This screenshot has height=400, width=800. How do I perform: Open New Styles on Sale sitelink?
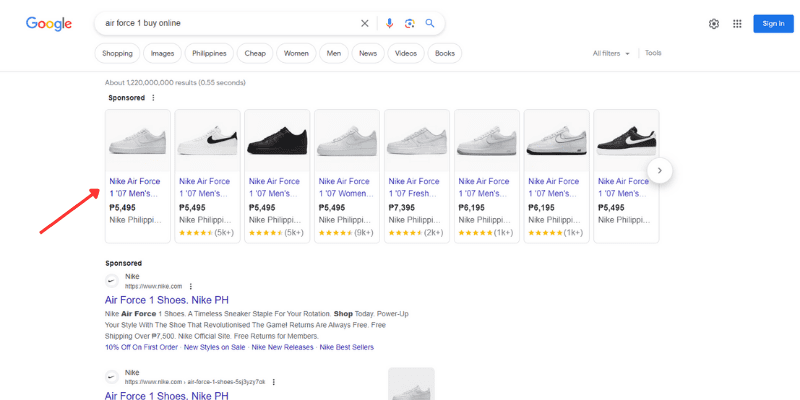pyautogui.click(x=215, y=347)
